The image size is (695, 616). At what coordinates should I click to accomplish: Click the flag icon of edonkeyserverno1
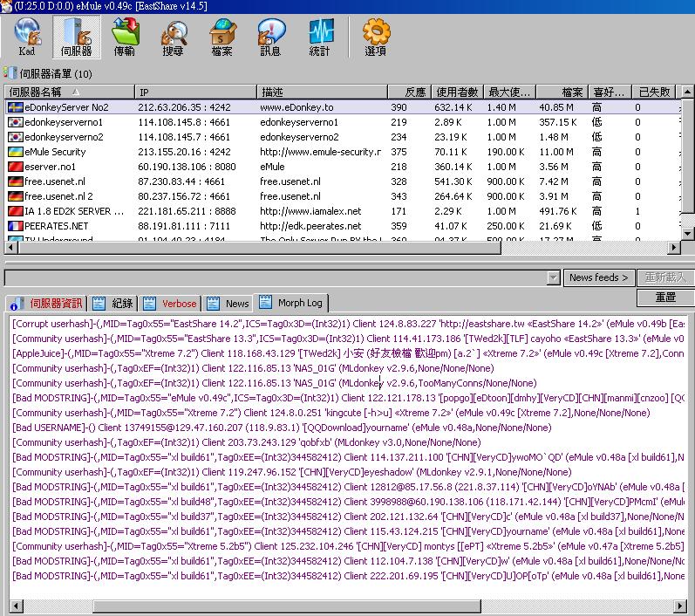tap(16, 122)
